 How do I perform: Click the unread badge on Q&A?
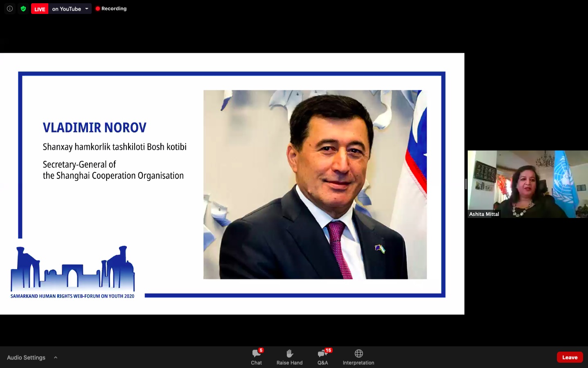coord(328,350)
